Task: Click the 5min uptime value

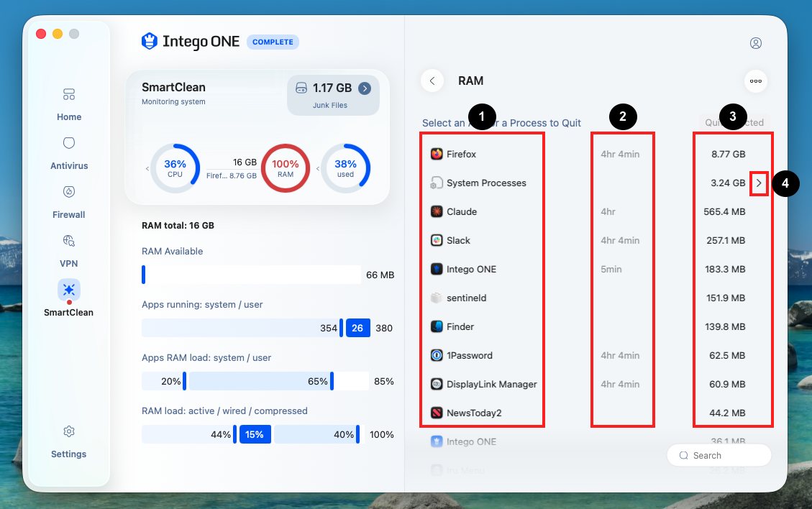Action: 611,270
